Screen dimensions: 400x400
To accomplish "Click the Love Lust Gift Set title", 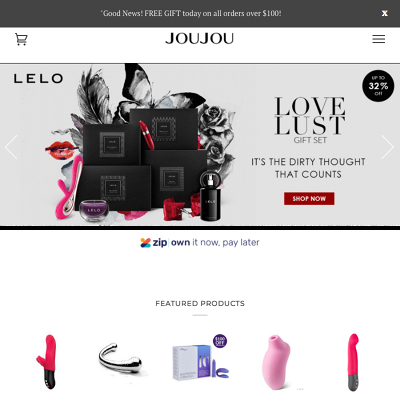I will pyautogui.click(x=310, y=120).
